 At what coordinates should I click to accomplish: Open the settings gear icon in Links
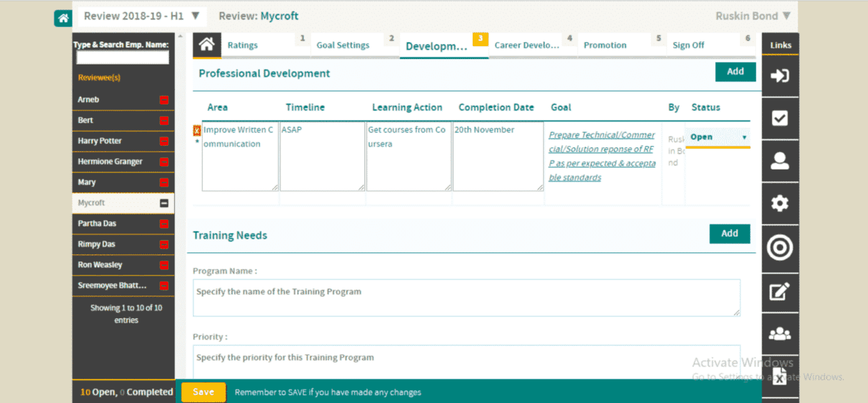pos(780,204)
